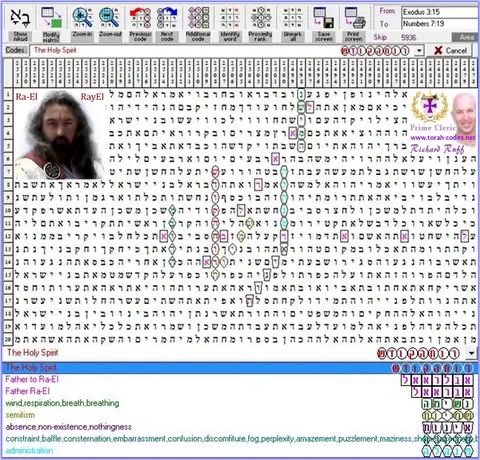480x460 pixels.
Task: Click the Skip value 5936
Action: 409,37
